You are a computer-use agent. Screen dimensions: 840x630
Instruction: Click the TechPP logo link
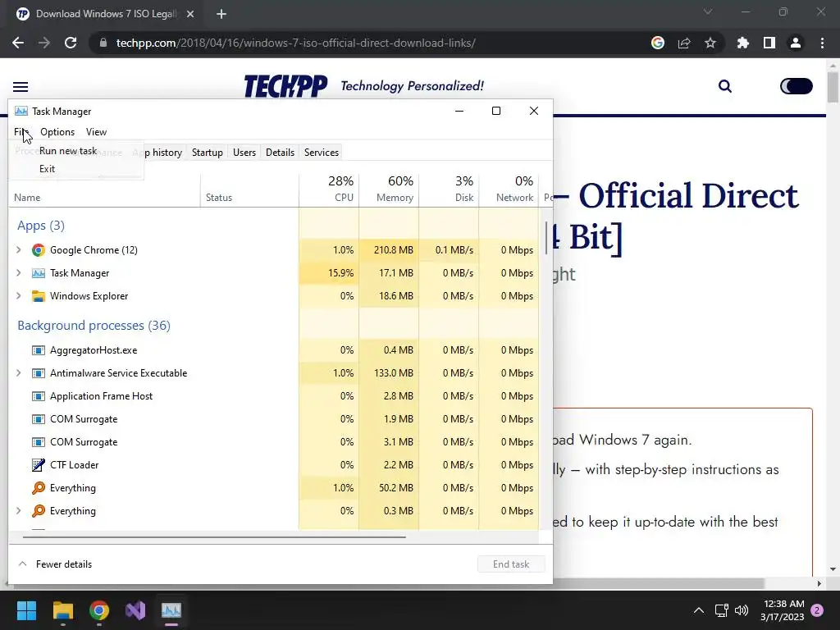[x=285, y=86]
